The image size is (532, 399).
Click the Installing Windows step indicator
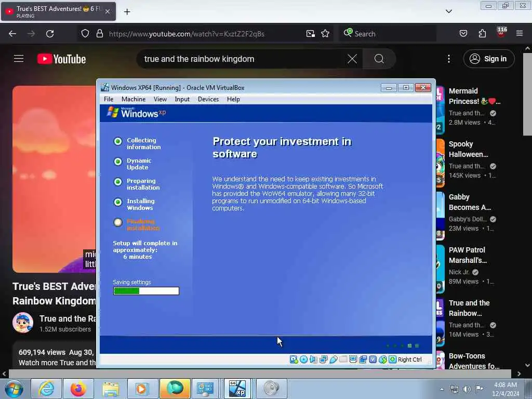point(118,202)
